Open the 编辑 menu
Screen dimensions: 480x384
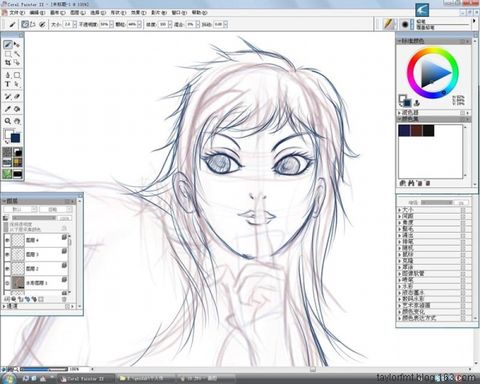tap(37, 13)
